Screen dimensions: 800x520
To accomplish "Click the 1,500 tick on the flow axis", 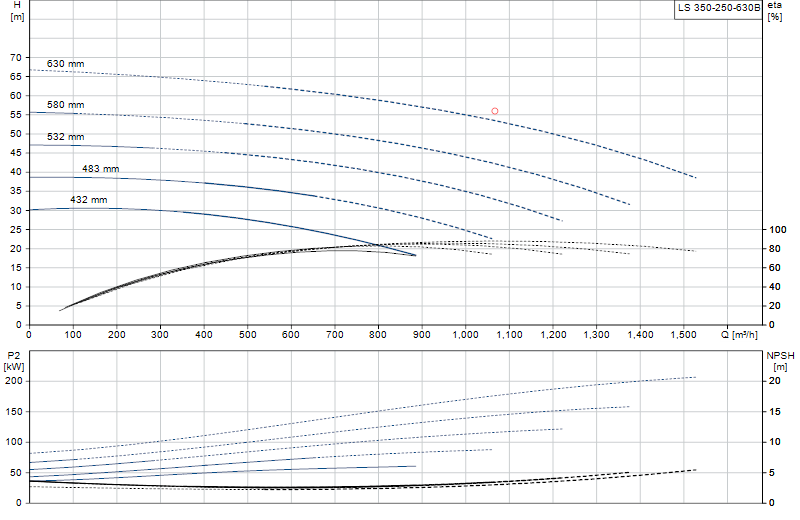I will click(x=684, y=335).
